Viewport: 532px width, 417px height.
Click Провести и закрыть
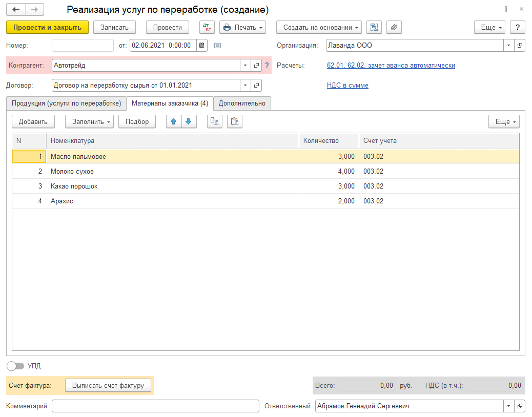tap(48, 28)
